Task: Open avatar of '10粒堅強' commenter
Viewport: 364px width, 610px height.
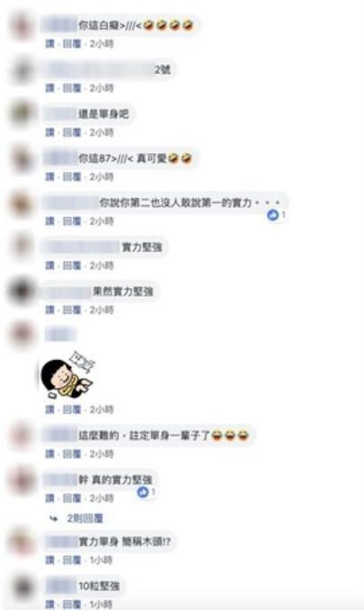Action: pos(22,588)
